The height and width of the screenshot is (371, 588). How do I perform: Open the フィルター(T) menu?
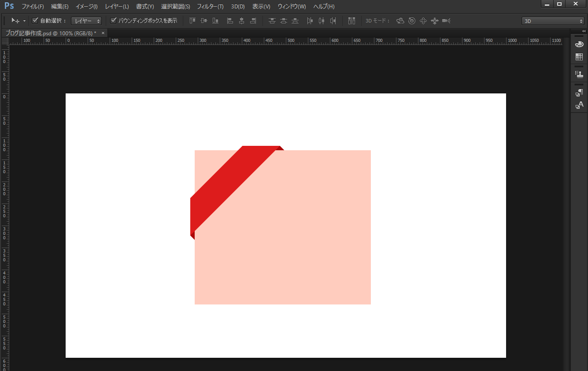(x=210, y=7)
